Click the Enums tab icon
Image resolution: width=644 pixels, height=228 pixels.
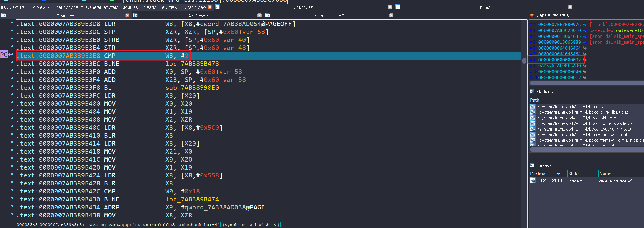(x=398, y=7)
